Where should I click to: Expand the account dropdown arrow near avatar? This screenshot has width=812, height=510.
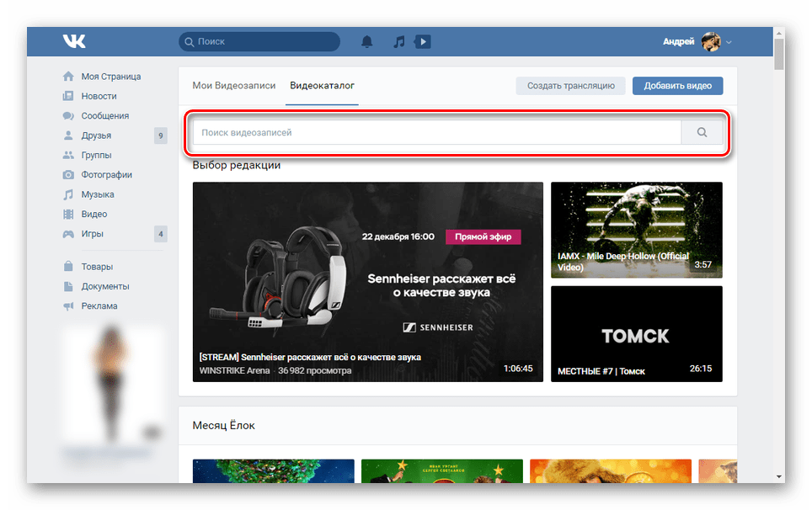[729, 42]
